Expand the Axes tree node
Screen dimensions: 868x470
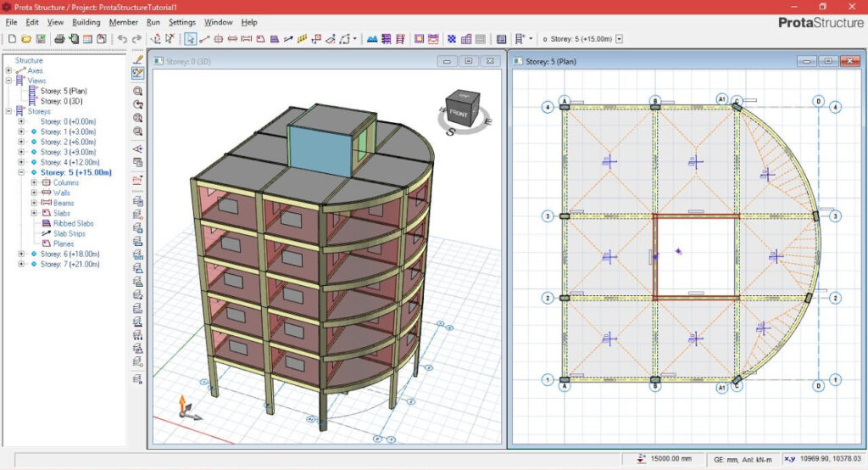point(8,70)
